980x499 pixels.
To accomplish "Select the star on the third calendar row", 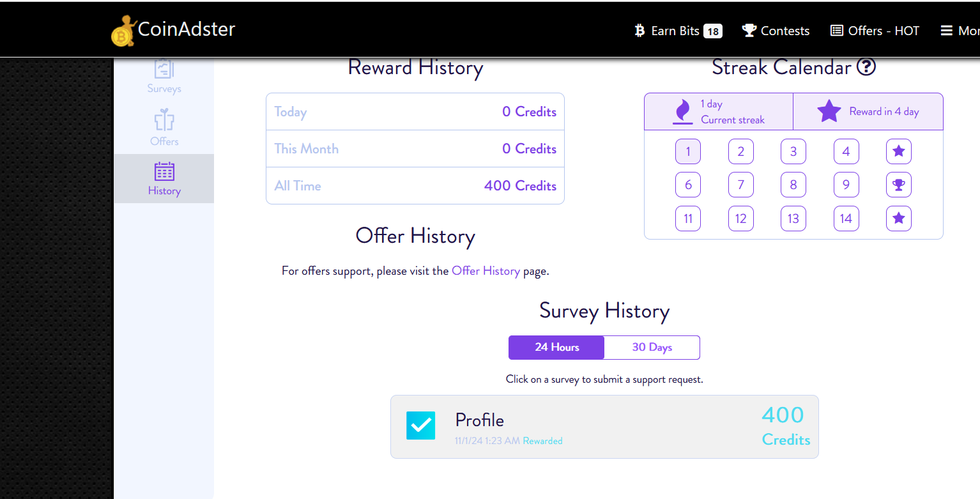I will [899, 219].
